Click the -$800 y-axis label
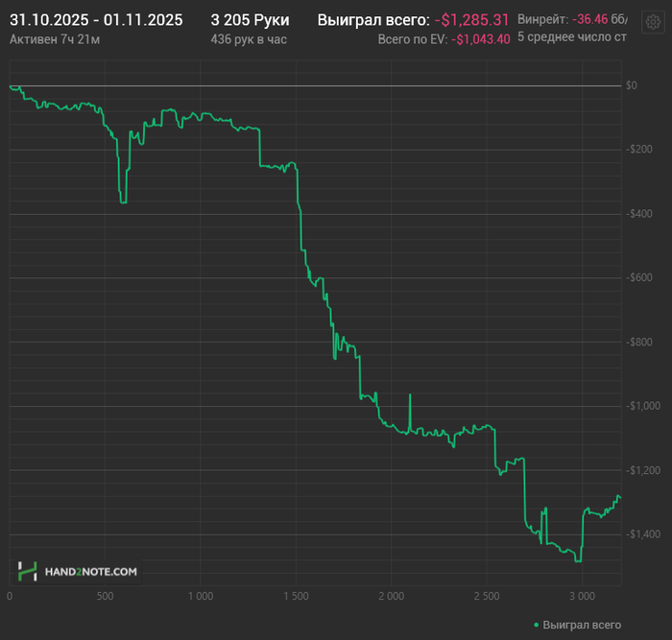Viewport: 672px width, 640px height. click(639, 342)
